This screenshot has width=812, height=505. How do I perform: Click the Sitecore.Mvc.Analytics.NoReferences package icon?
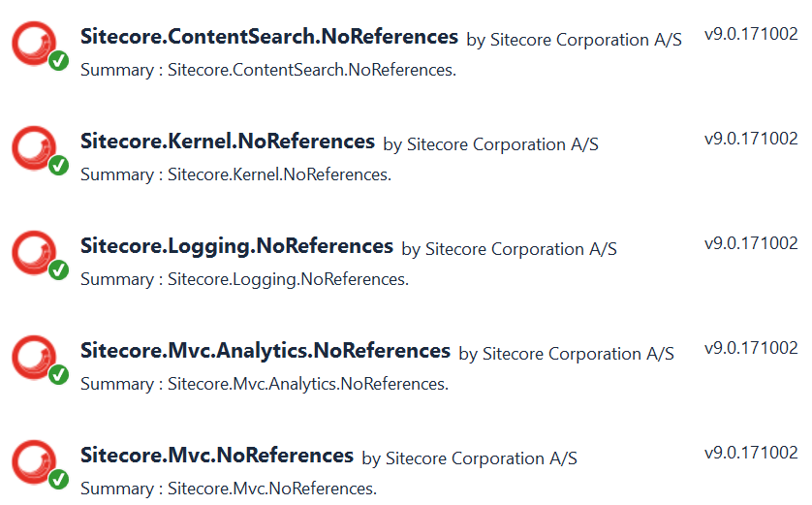click(x=35, y=358)
